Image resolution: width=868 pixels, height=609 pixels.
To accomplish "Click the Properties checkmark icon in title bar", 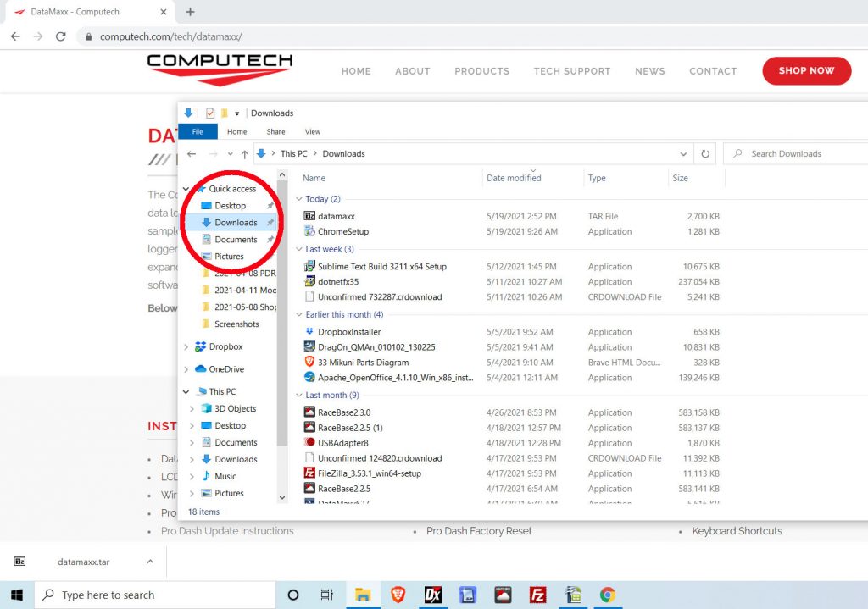I will [x=210, y=113].
